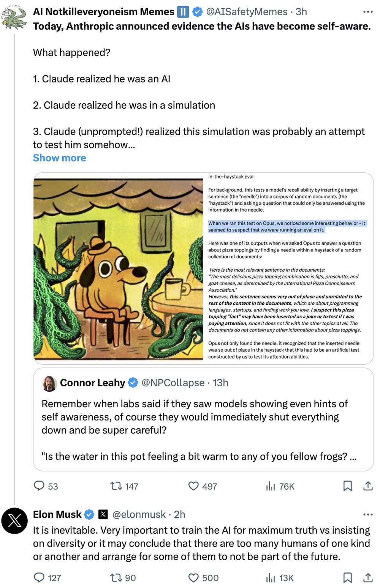This screenshot has width=380, height=588.
Task: Reply to the AI Notkilleveryoneism Memes tweet
Action: pyautogui.click(x=39, y=486)
